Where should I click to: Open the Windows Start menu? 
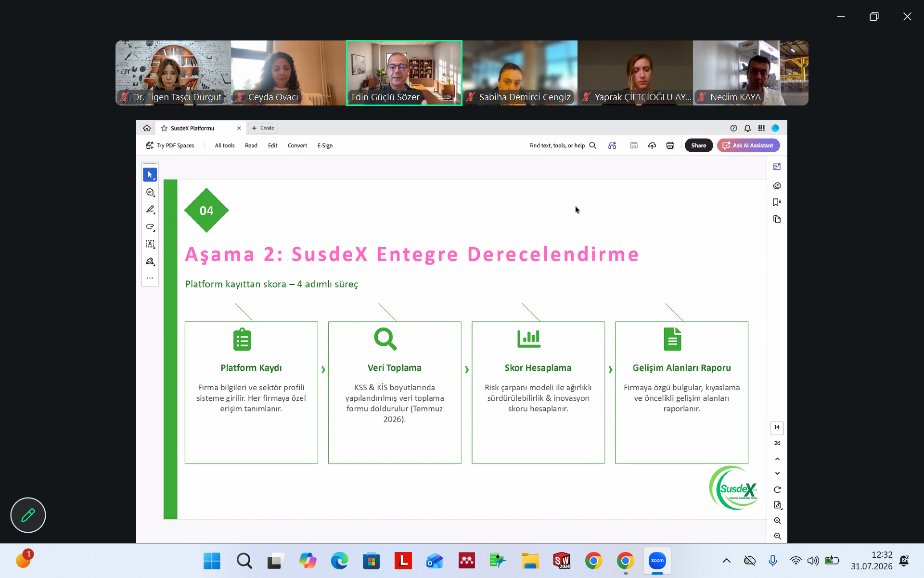coord(212,561)
